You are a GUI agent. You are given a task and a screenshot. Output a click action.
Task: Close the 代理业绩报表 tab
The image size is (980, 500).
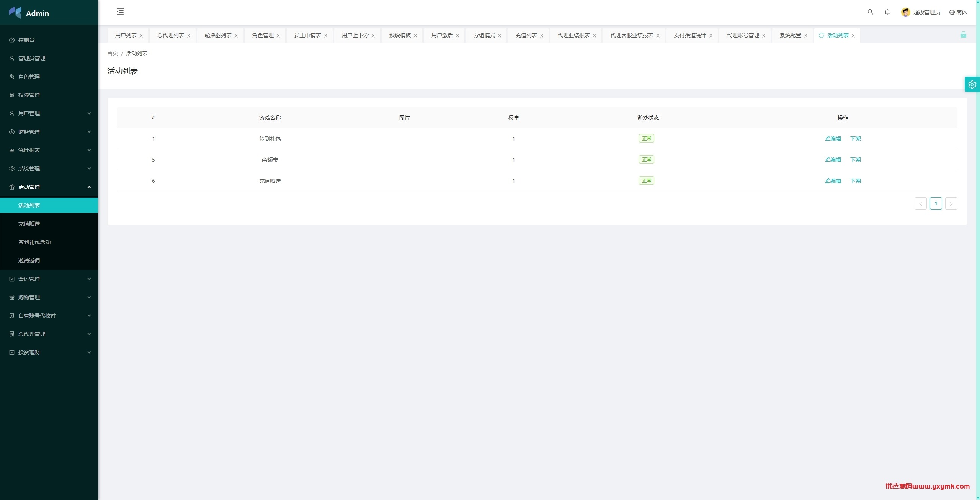595,36
